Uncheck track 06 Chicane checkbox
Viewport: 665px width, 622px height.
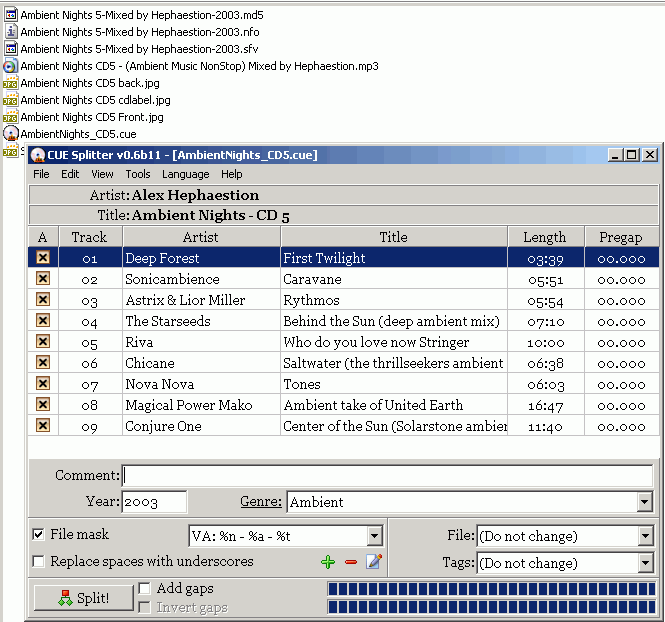(43, 363)
